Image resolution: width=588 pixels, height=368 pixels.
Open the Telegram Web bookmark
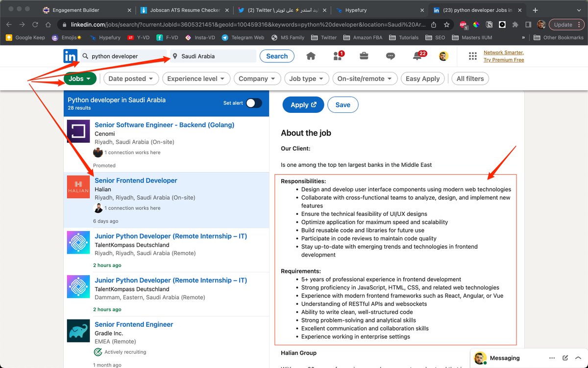pos(243,37)
